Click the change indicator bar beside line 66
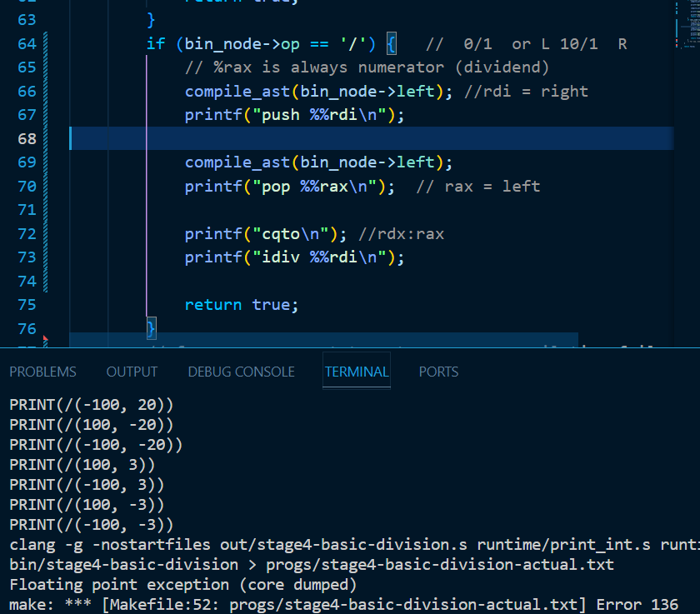The width and height of the screenshot is (700, 614). (x=45, y=91)
